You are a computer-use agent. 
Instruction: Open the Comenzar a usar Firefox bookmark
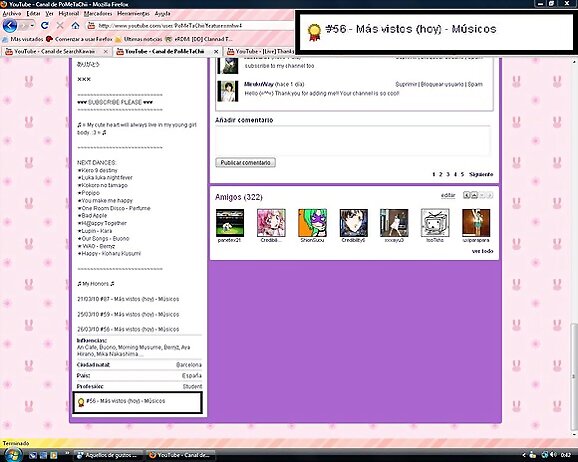[x=79, y=39]
